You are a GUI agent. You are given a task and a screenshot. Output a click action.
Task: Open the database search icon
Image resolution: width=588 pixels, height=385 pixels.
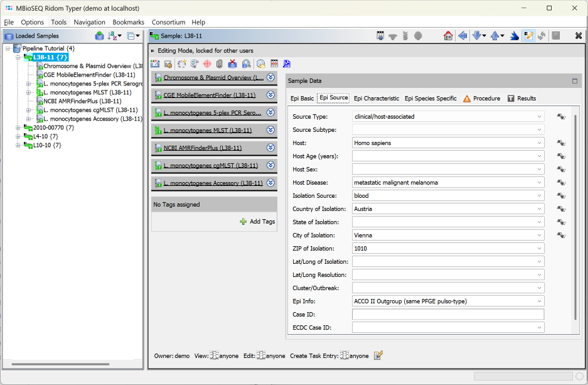(246, 63)
